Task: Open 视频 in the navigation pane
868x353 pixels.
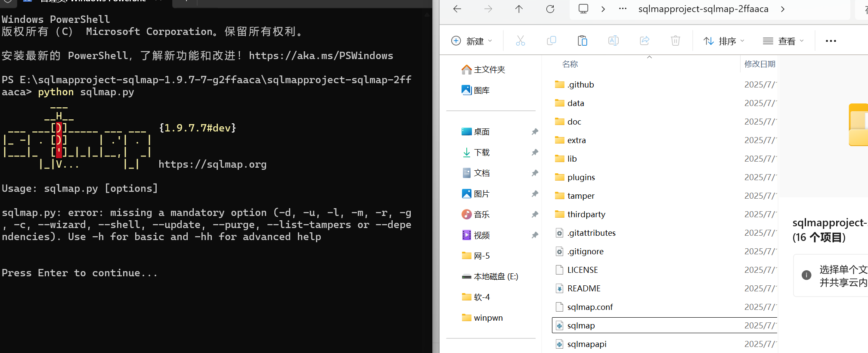Action: coord(476,235)
